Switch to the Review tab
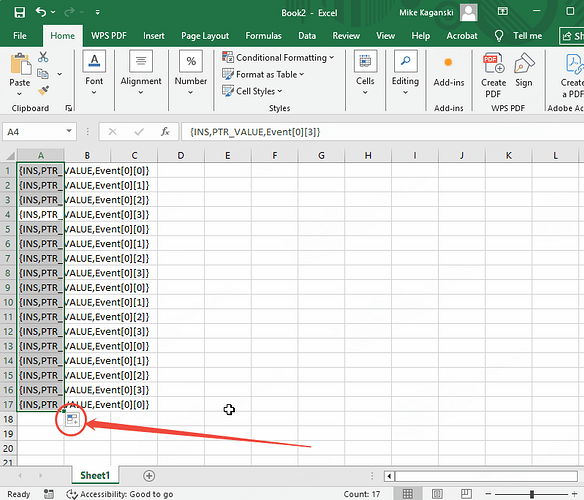 (346, 36)
